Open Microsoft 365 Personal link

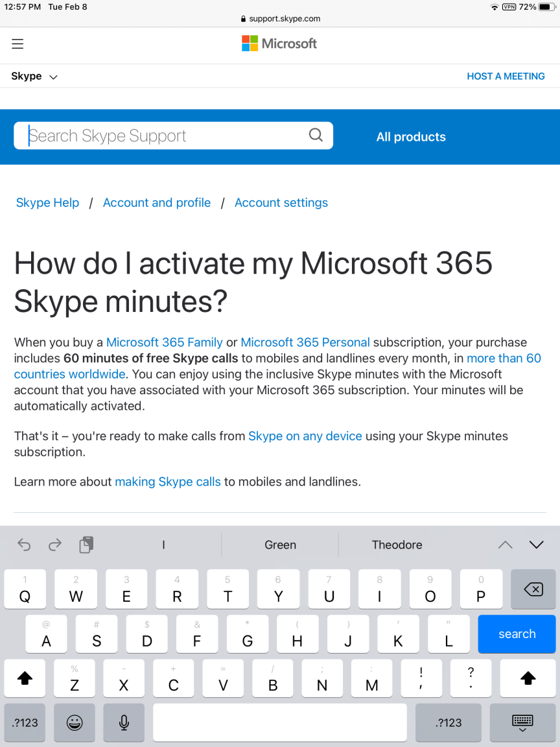[x=305, y=342]
